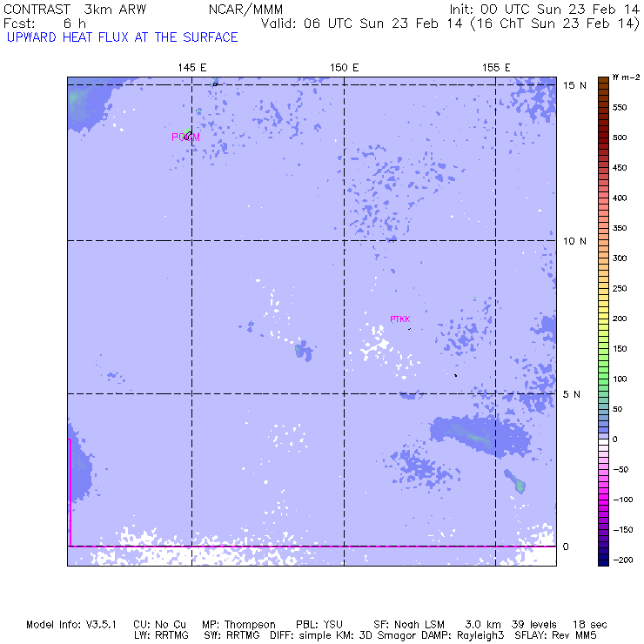Click the "100" positive colorbar tick label

click(620, 379)
